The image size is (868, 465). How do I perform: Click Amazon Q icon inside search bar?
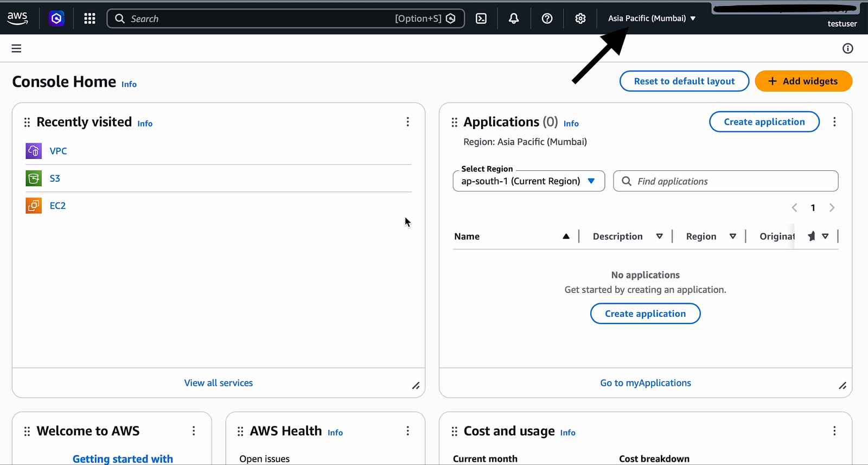point(451,18)
